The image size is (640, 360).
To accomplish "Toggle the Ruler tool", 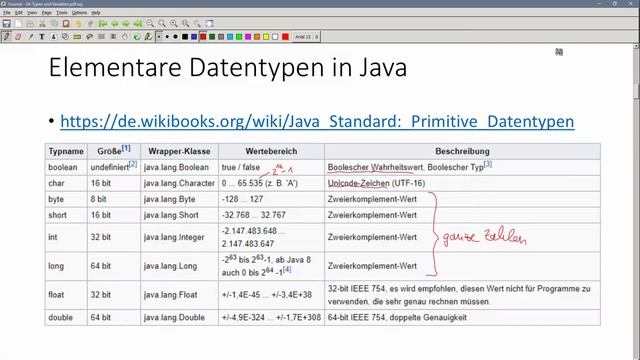I will click(77, 37).
